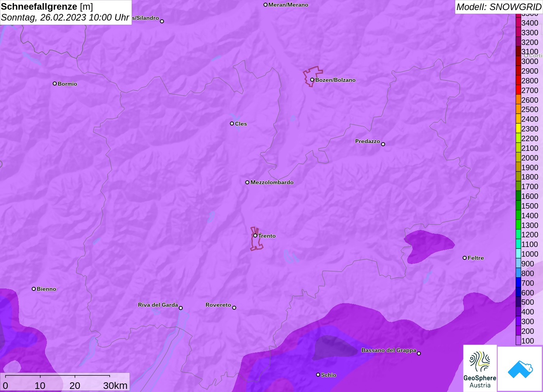Click the Mezzolombardo label text
Viewport: 543px width, 392px height.
click(272, 182)
